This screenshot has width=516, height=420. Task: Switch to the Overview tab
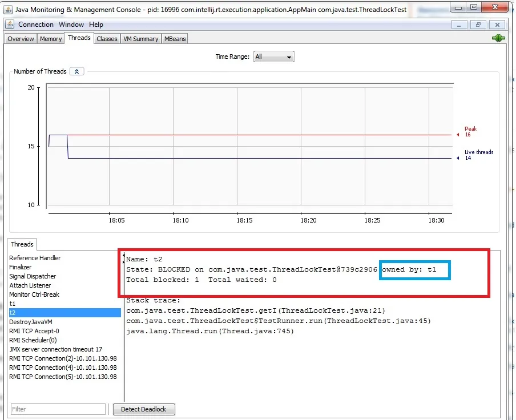coord(21,39)
